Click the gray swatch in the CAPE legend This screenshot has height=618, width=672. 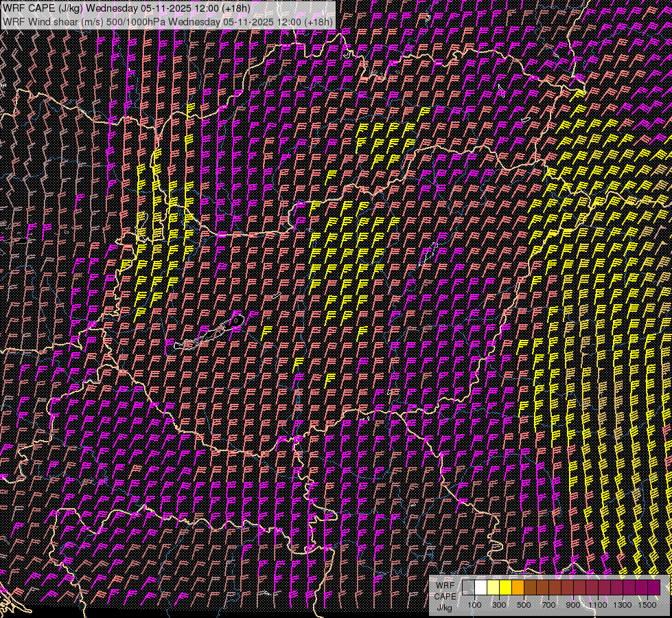pyautogui.click(x=468, y=588)
